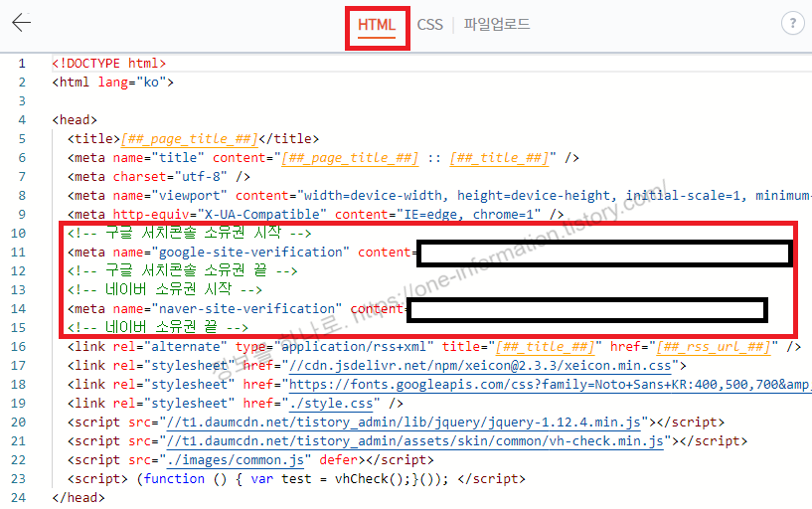Screen dimensions: 812x509
Task: Open the ./style.css link
Action: pyautogui.click(x=331, y=404)
